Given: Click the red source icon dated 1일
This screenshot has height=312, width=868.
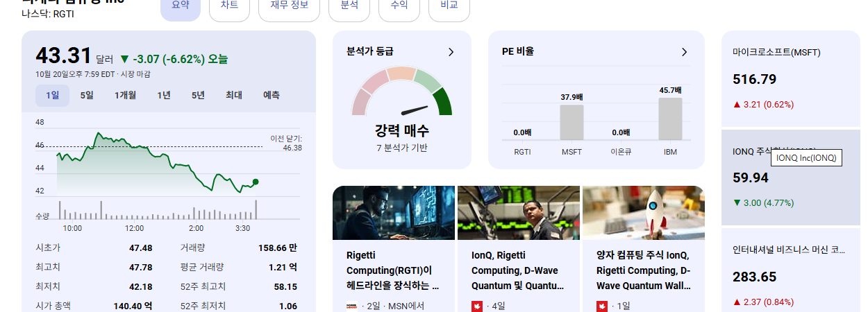Looking at the screenshot, I should pos(602,306).
